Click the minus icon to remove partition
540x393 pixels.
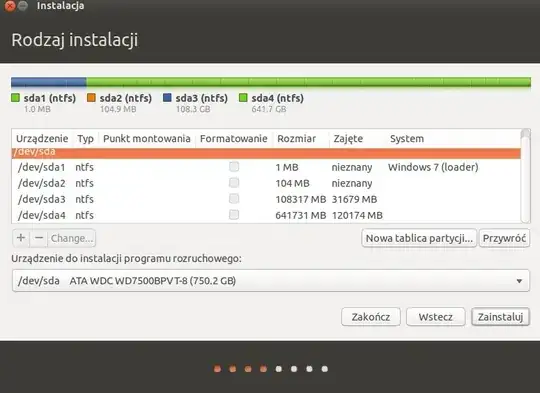click(x=39, y=238)
